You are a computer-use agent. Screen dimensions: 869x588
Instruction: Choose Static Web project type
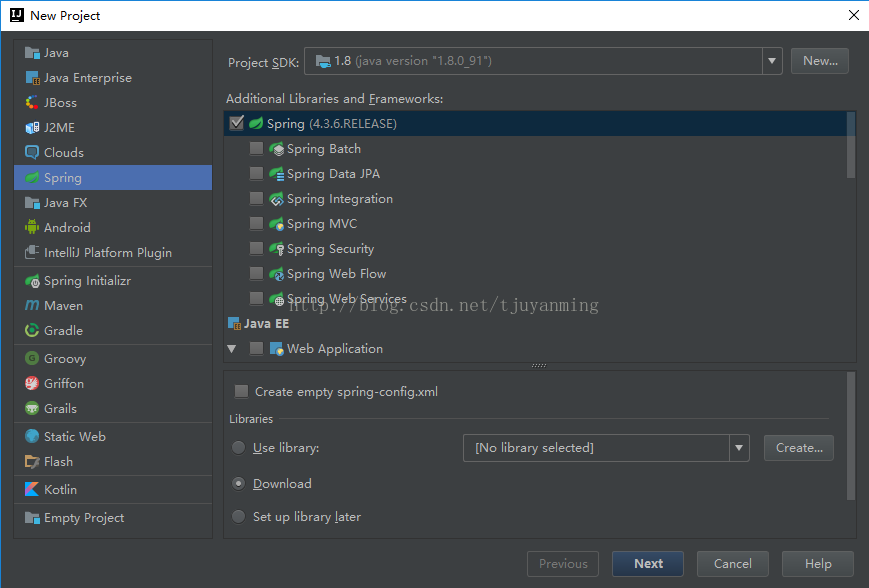click(113, 436)
